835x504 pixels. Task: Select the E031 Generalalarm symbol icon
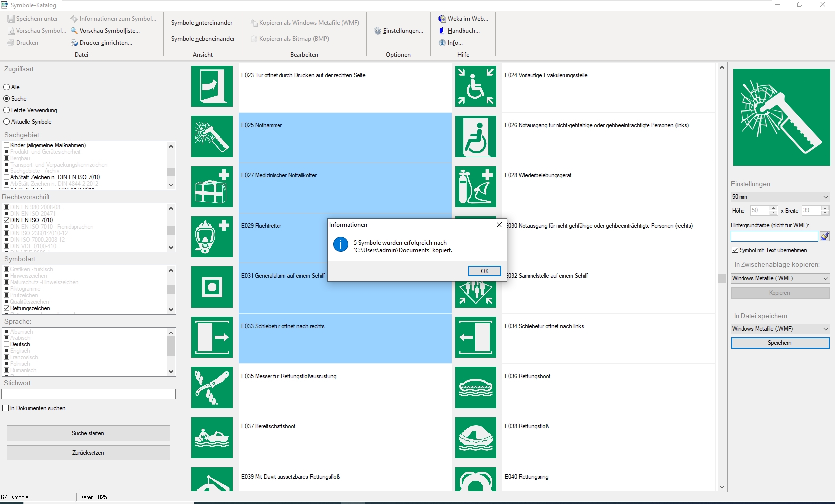(212, 287)
